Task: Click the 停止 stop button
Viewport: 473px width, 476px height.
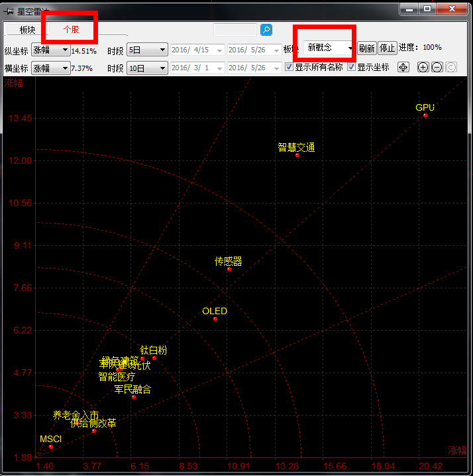Action: pos(387,48)
